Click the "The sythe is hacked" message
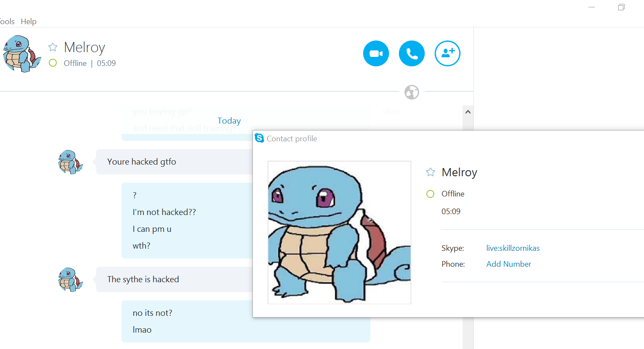 143,279
